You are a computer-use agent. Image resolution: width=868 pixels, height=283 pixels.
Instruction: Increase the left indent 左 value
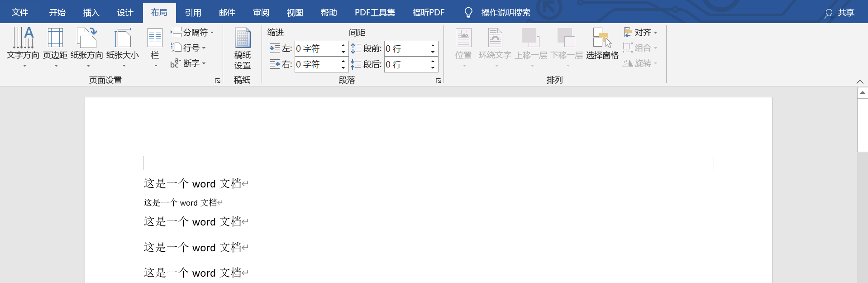[x=343, y=45]
